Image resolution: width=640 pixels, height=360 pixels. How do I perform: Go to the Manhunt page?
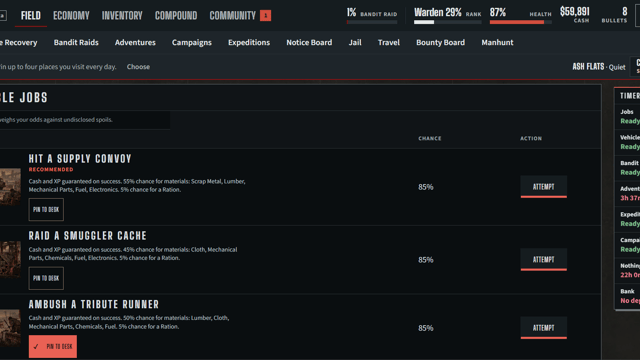[x=497, y=42]
